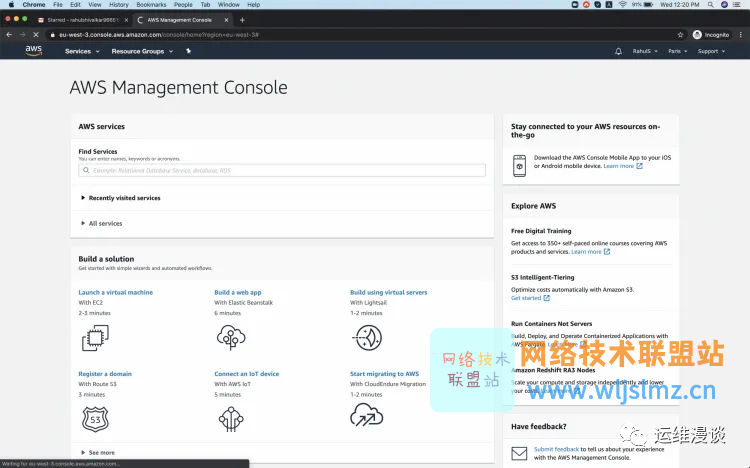This screenshot has width=750, height=468.
Task: Open the RahulS account dropdown
Action: [x=645, y=51]
